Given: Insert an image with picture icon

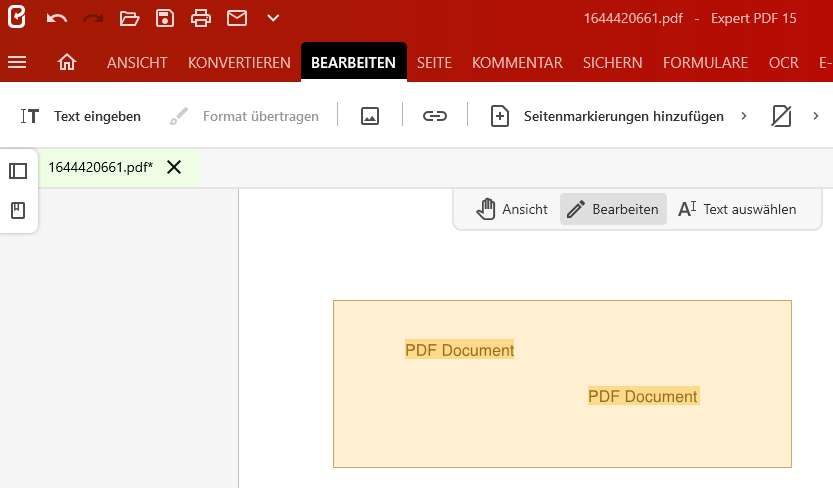Looking at the screenshot, I should coord(370,116).
